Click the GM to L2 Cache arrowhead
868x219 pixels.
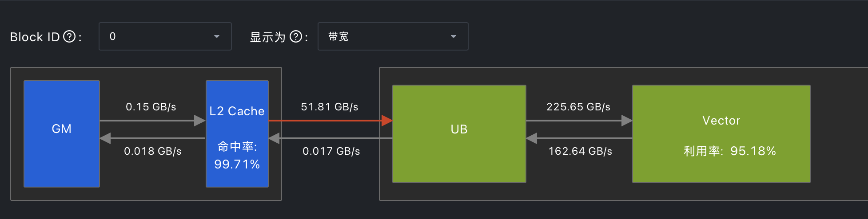pos(200,121)
